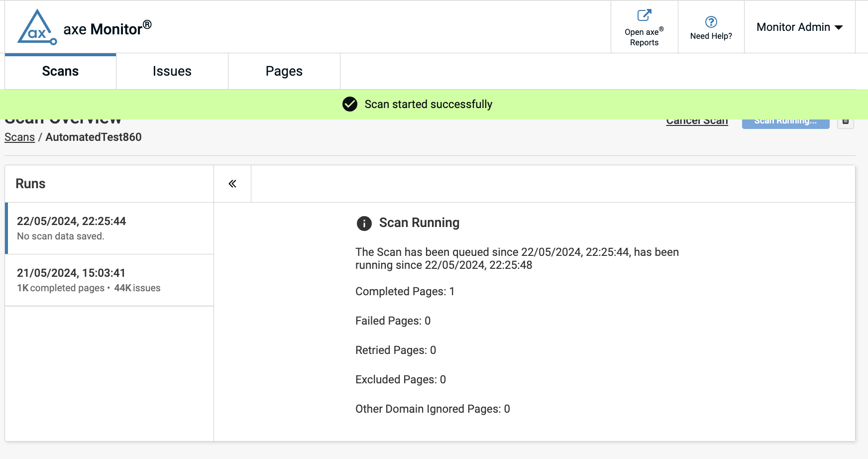Click the Scan started successfully banner message

pyautogui.click(x=428, y=104)
